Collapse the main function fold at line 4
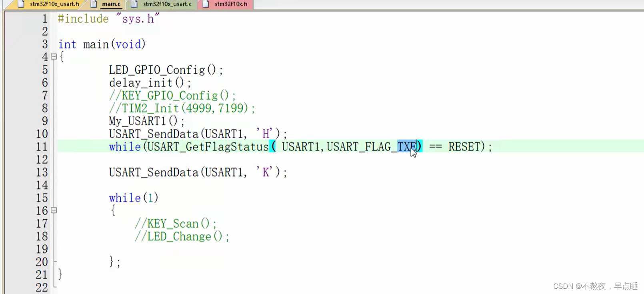Viewport: 644px width, 294px height. point(54,57)
